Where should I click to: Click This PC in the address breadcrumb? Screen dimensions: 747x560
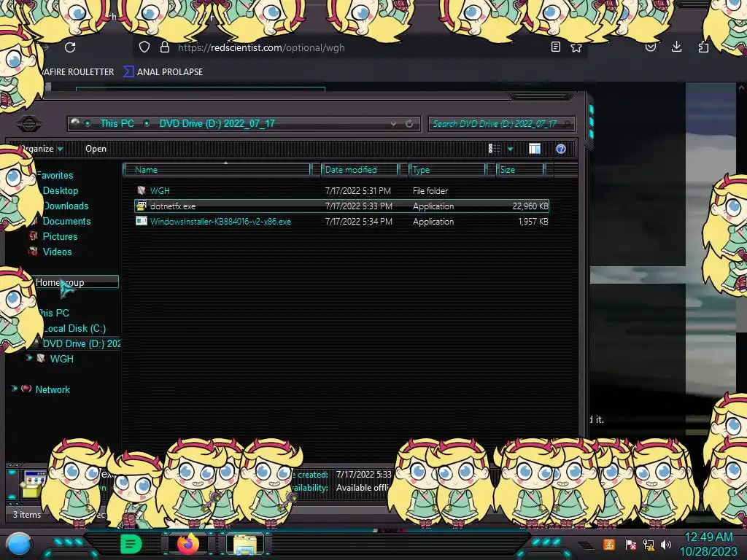(x=117, y=123)
